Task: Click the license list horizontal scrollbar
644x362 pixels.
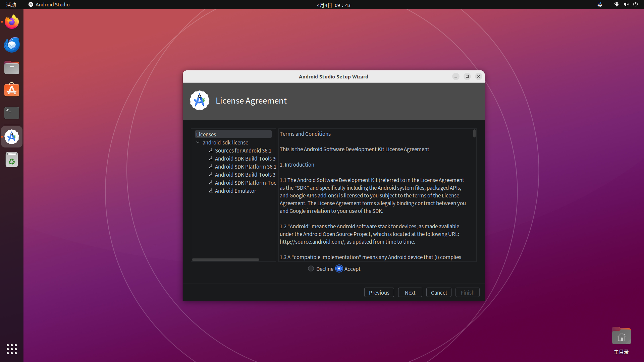Action: click(x=225, y=259)
